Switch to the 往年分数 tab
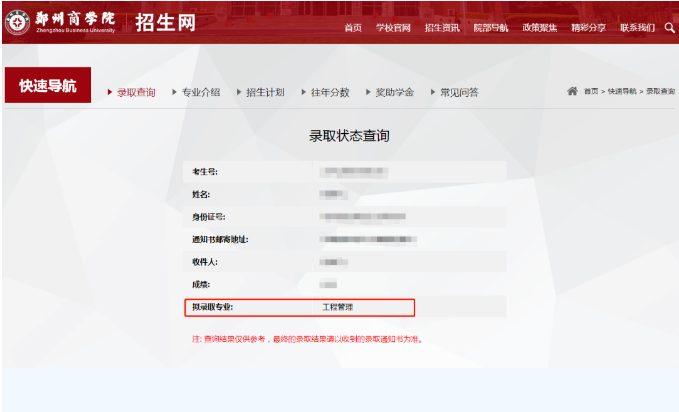The height and width of the screenshot is (412, 679). tap(331, 92)
